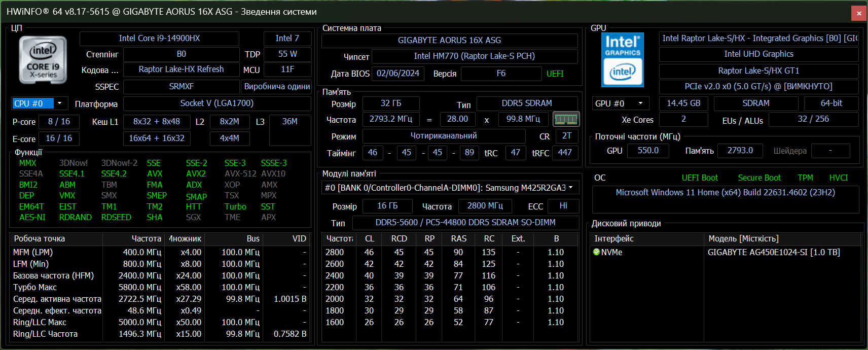
Task: Click the green UEFI label beside BIOS version
Action: (555, 74)
